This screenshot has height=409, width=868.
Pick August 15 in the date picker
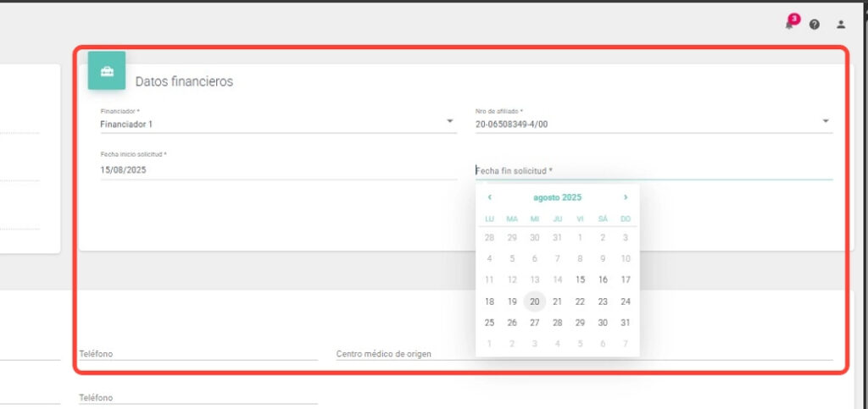(x=580, y=279)
